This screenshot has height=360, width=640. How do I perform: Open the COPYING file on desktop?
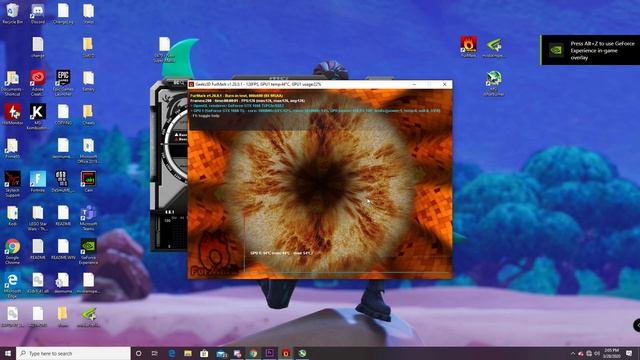click(63, 114)
